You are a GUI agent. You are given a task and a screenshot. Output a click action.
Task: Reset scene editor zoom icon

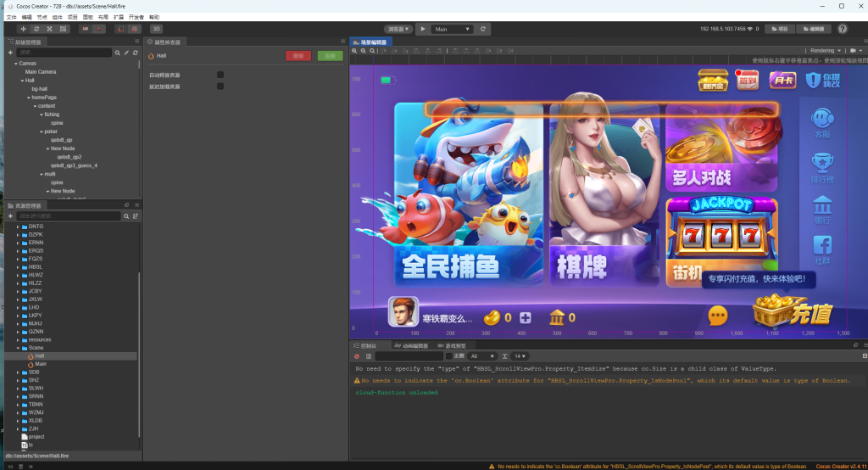[x=372, y=50]
